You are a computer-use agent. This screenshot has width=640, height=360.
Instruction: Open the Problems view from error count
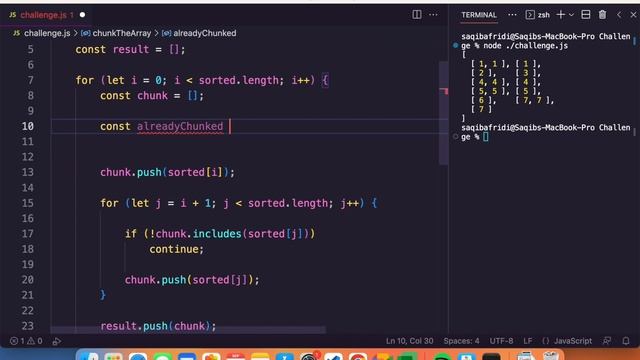(26, 341)
